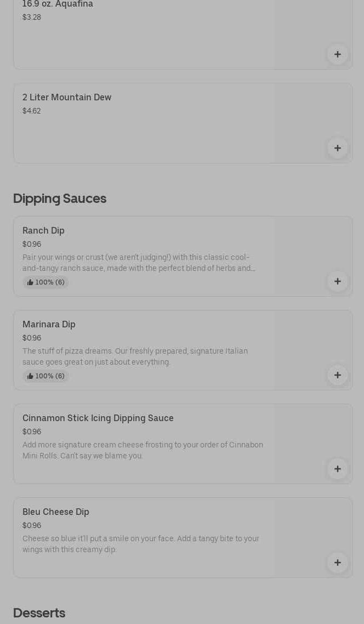The width and height of the screenshot is (364, 624).
Task: Click plus button for Ranch Dip
Action: 337,281
